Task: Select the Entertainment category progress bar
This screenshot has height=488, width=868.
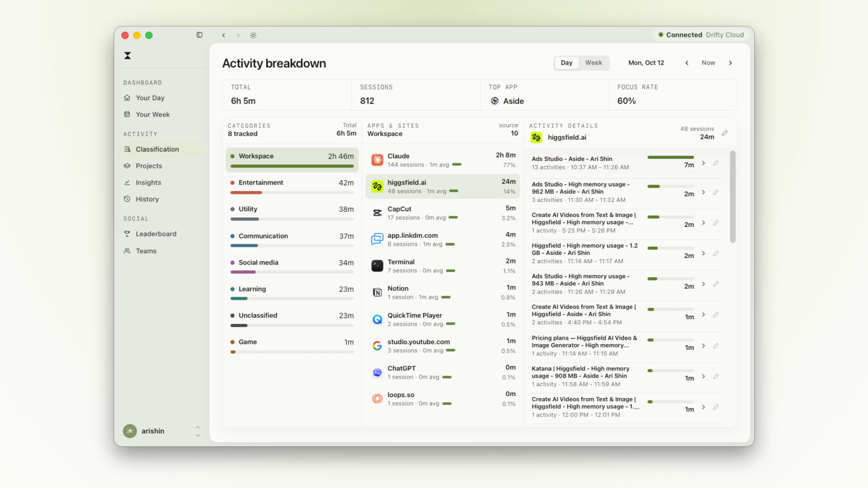Action: pos(292,193)
